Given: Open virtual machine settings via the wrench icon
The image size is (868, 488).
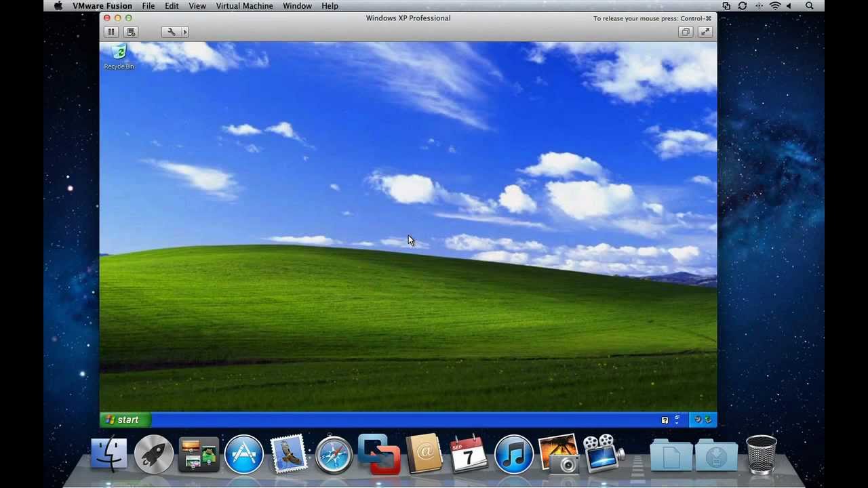Looking at the screenshot, I should [x=171, y=32].
